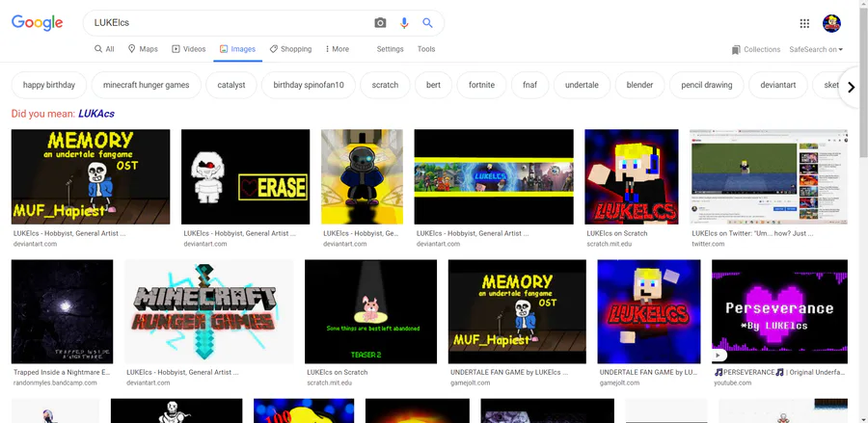The height and width of the screenshot is (423, 868).
Task: Click the blue magnifier search button
Action: point(427,23)
